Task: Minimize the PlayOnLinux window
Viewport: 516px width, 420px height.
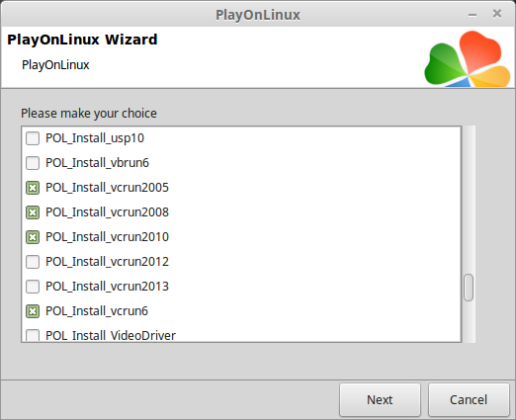Action: point(473,15)
